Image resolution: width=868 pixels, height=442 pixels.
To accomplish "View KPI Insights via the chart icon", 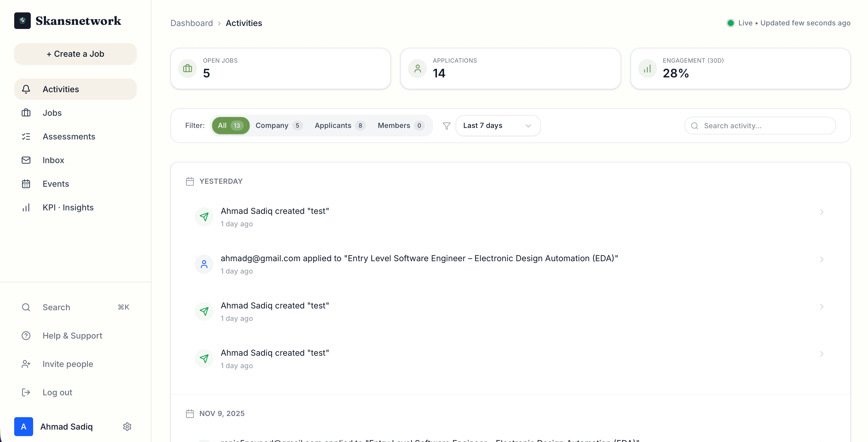I will click(26, 207).
